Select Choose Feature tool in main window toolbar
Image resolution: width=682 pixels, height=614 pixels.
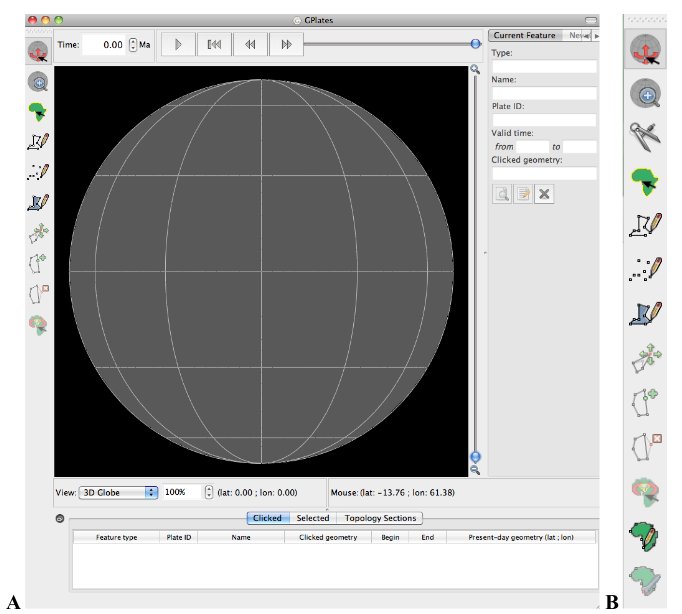tap(38, 112)
